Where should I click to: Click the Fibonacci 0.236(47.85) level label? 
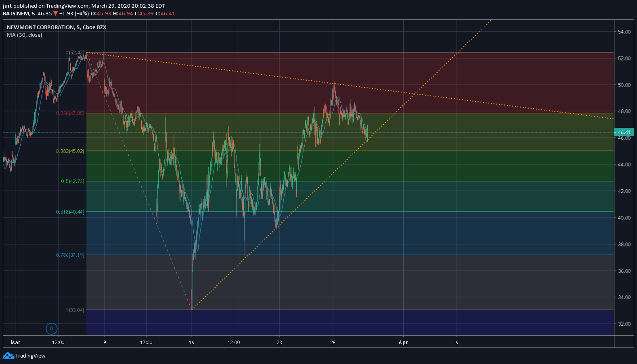[x=70, y=113]
